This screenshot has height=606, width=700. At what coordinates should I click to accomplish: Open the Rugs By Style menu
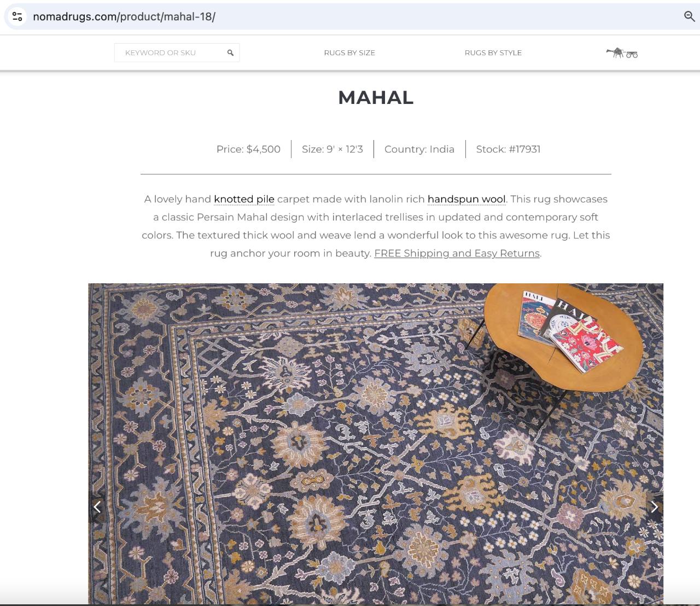click(x=493, y=53)
